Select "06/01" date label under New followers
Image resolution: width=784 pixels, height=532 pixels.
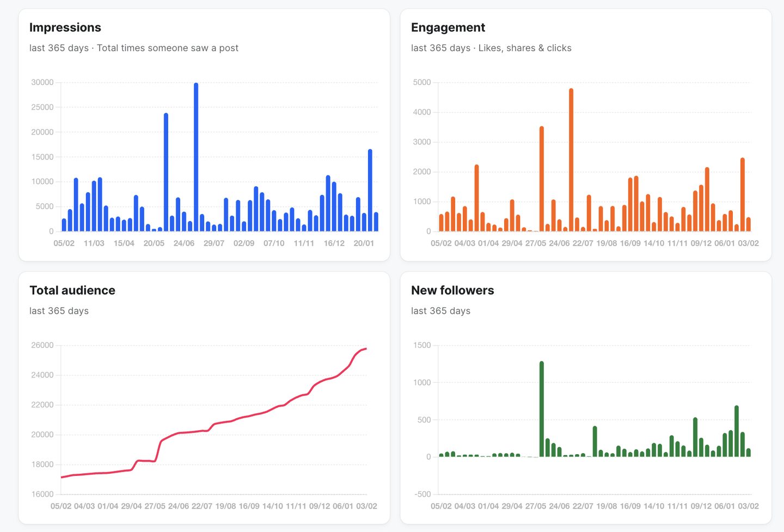(x=725, y=506)
